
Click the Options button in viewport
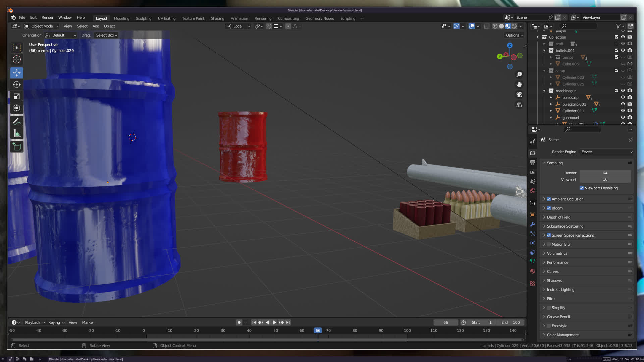tap(514, 35)
